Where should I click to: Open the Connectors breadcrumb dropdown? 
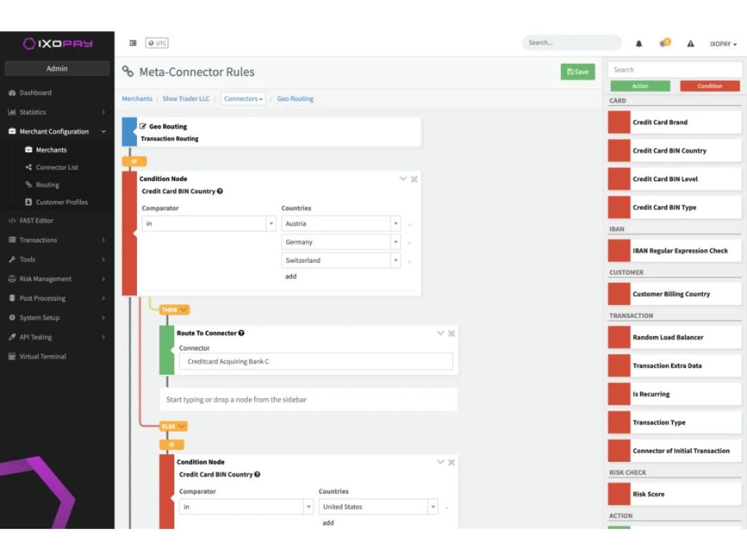(x=243, y=98)
